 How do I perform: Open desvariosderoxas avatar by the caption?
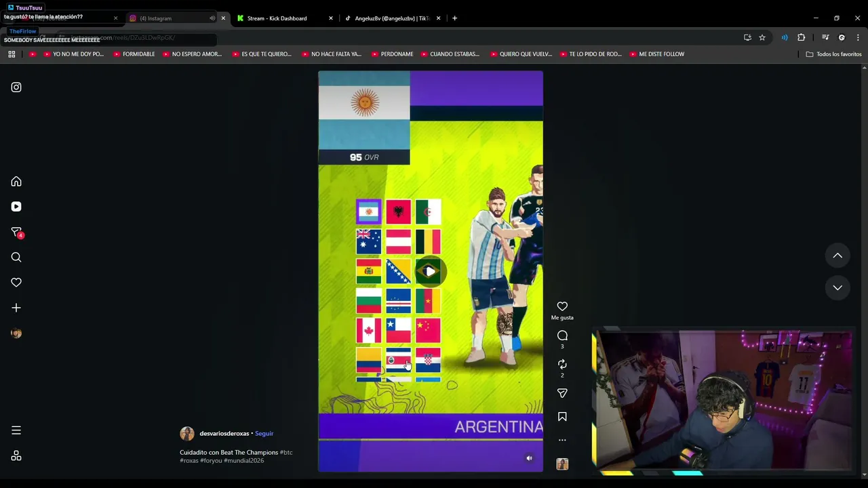(187, 434)
